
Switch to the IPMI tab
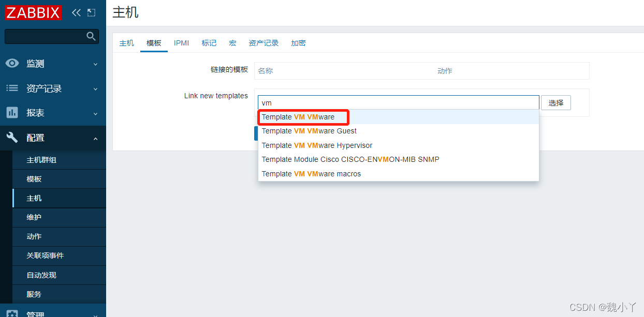pos(182,43)
